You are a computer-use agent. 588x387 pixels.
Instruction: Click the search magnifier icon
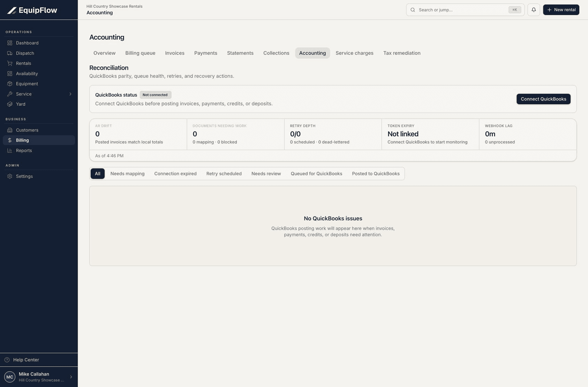point(413,10)
